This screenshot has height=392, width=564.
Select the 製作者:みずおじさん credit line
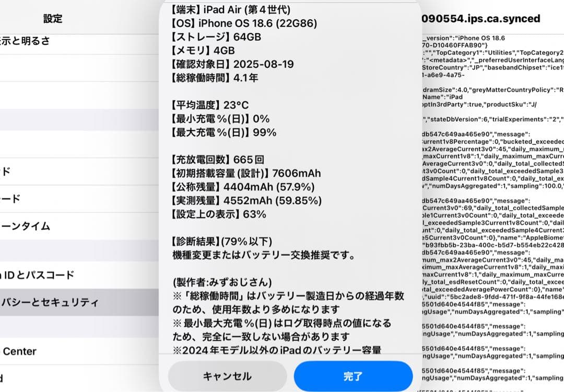point(222,282)
